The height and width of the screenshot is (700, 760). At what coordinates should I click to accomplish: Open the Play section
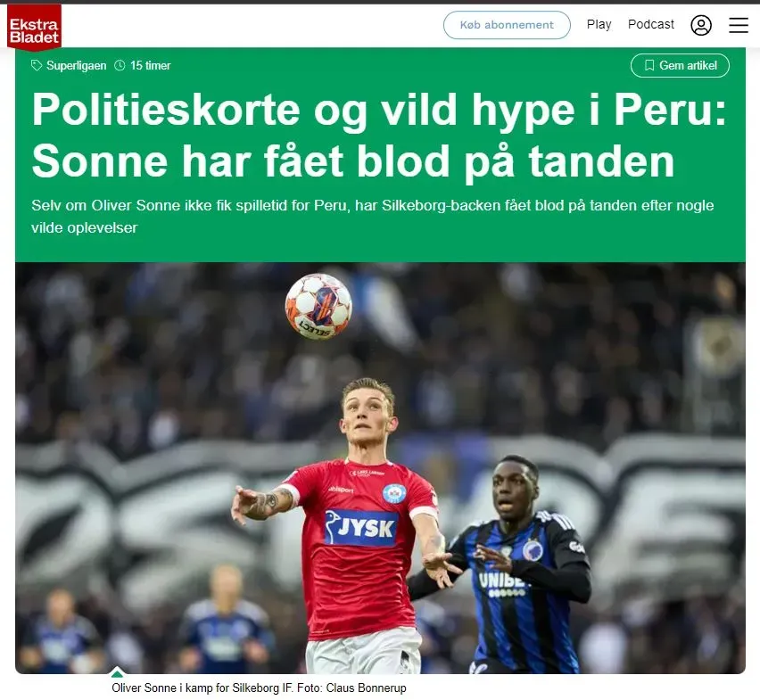[x=599, y=24]
